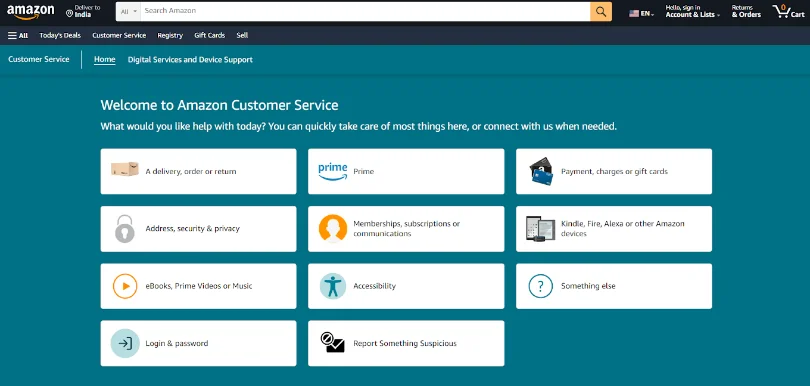This screenshot has width=810, height=386.
Task: Click the Prime logo icon
Action: tap(333, 172)
